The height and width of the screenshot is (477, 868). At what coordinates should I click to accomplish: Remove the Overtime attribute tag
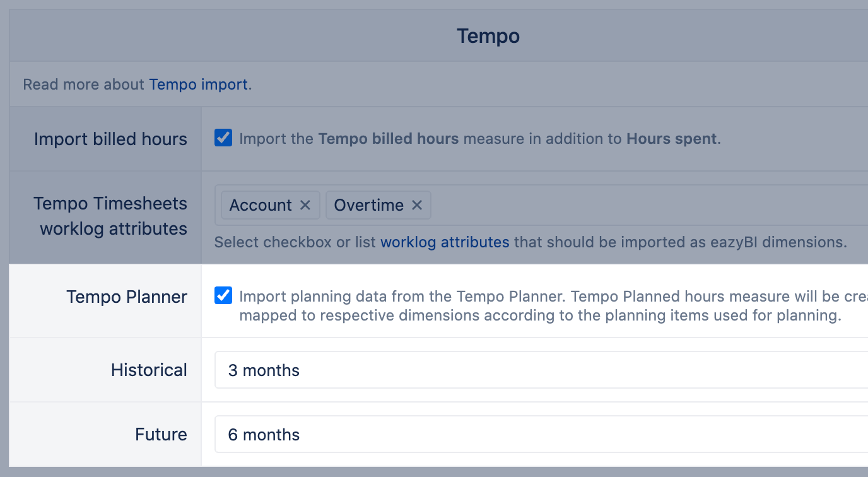tap(416, 205)
